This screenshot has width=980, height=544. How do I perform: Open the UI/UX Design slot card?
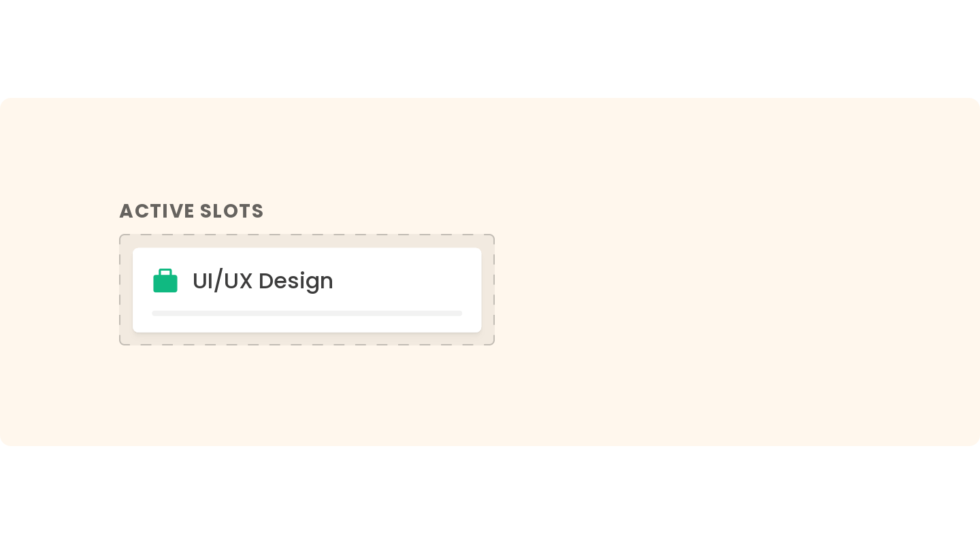[307, 290]
